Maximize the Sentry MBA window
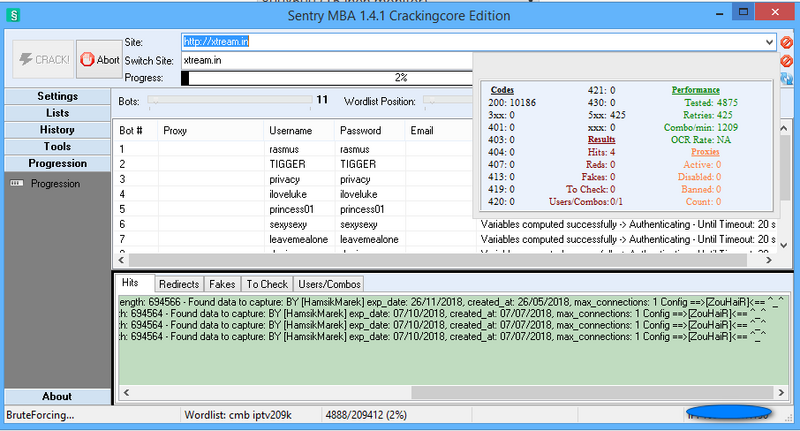 point(743,12)
